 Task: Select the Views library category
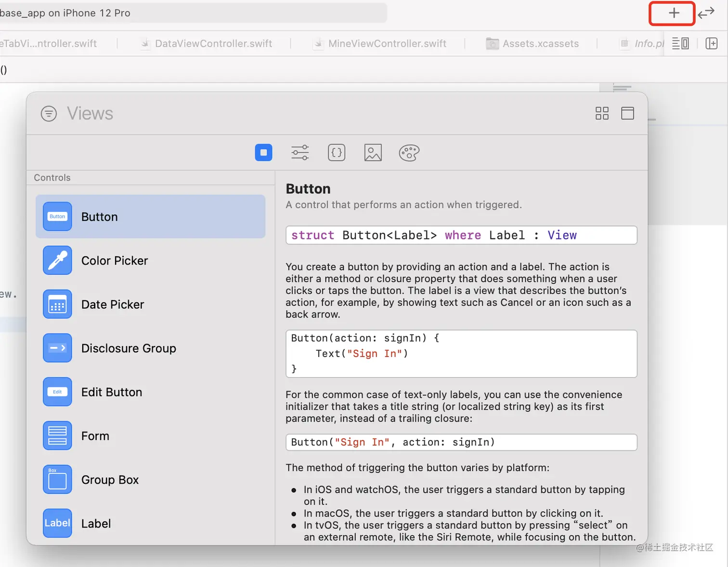pos(263,153)
